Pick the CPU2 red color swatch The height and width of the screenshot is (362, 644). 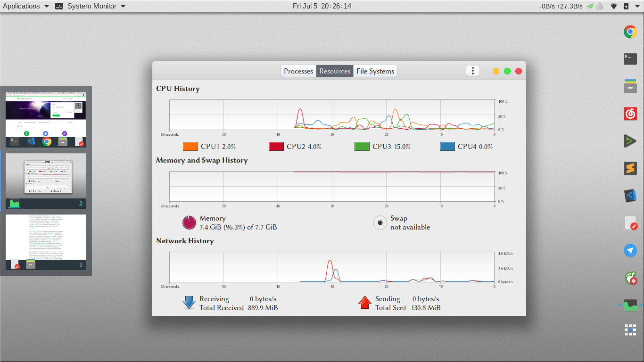(276, 147)
